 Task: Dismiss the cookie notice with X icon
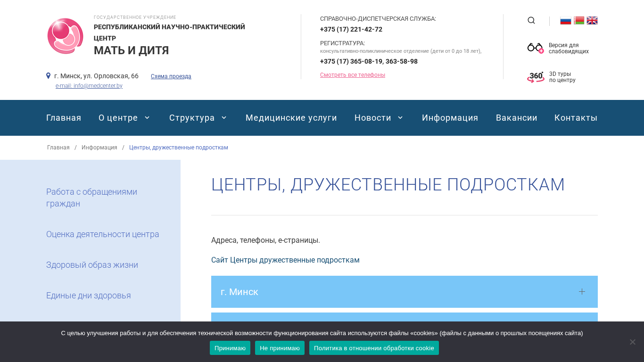[632, 342]
